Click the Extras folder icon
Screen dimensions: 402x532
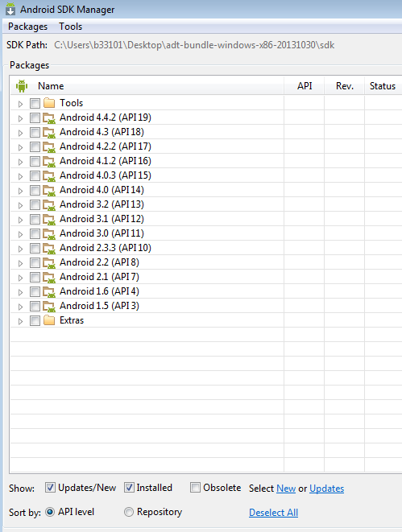coord(49,320)
